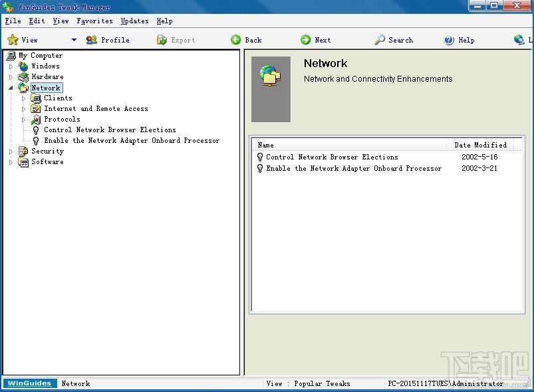Open the View dropdown arrow in toolbar
The width and height of the screenshot is (534, 392).
click(74, 40)
